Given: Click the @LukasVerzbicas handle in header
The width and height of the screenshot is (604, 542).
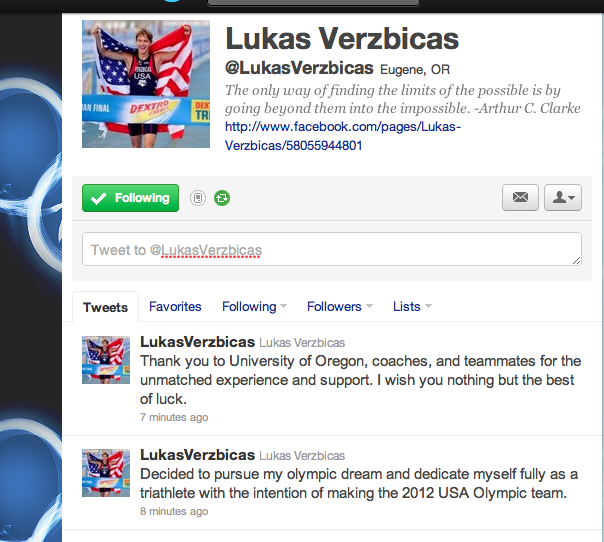Looking at the screenshot, I should point(299,68).
